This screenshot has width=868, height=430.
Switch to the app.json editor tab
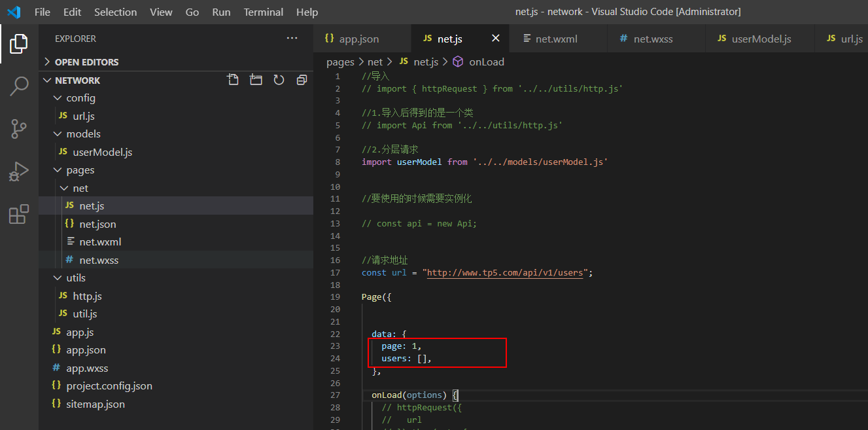coord(362,39)
